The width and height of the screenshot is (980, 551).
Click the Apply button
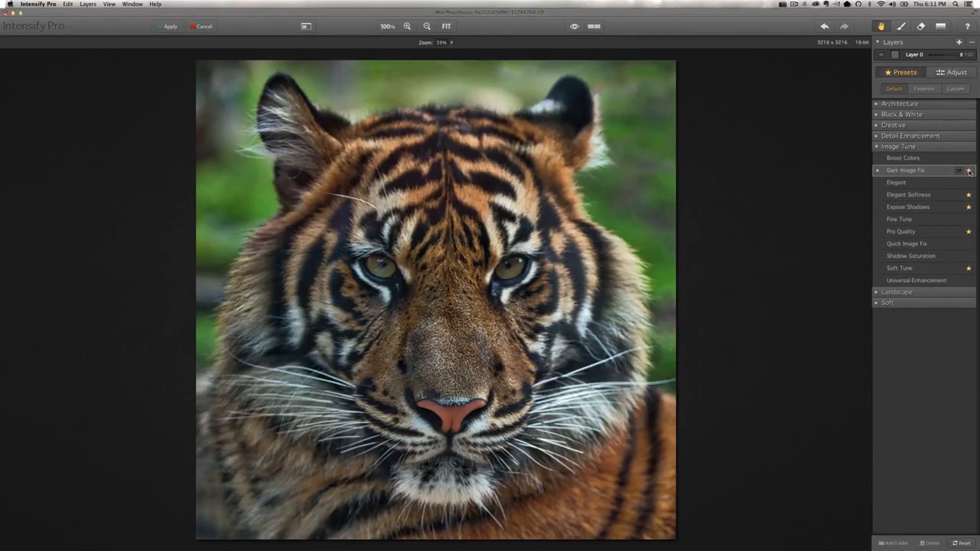(167, 27)
